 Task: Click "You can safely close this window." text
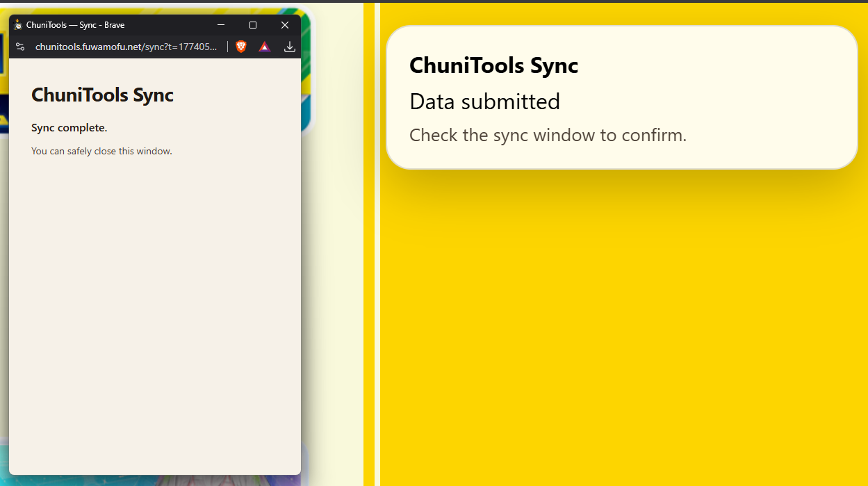point(101,151)
